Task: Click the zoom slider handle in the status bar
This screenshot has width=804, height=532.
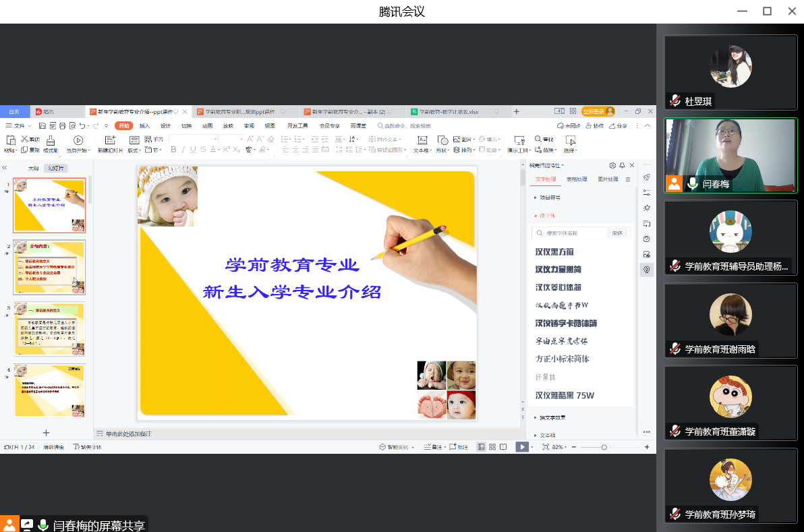Action: [x=604, y=447]
